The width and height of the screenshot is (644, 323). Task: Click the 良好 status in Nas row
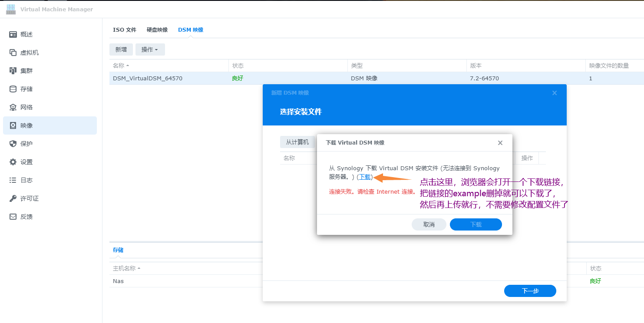(x=595, y=281)
